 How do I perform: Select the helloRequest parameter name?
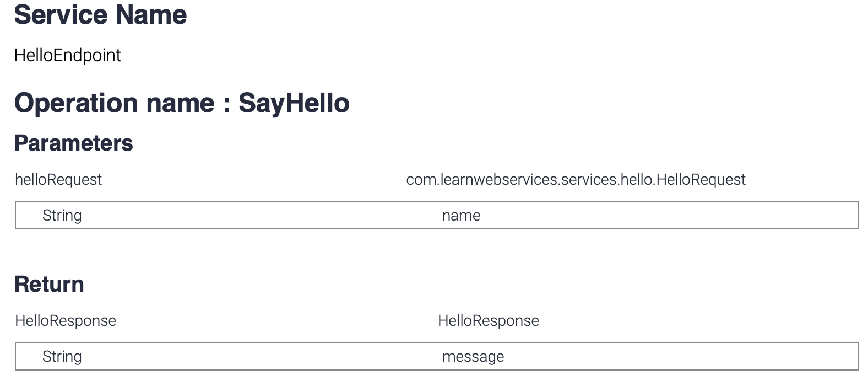(58, 180)
